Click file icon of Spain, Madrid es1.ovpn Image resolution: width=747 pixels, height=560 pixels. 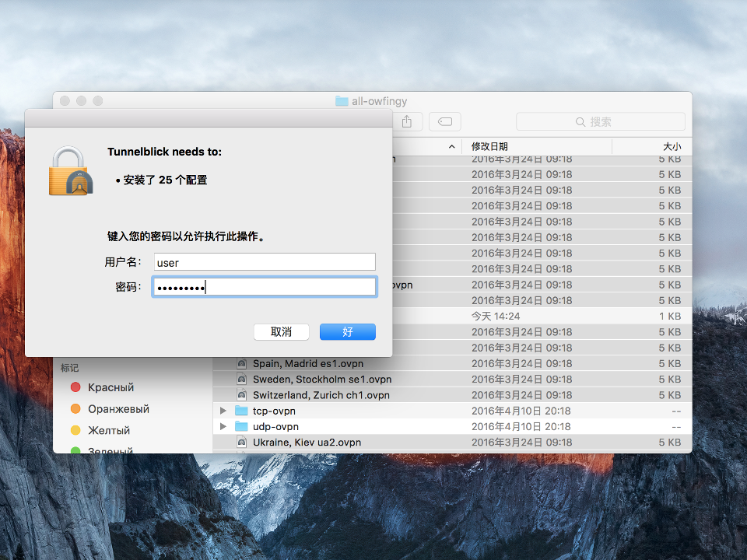pyautogui.click(x=241, y=363)
